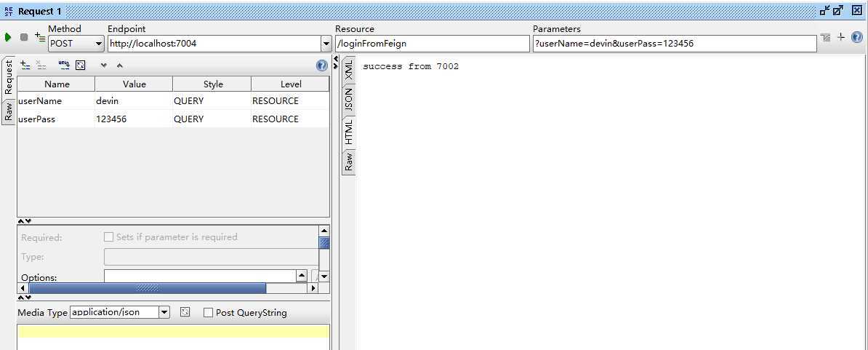Click up arrow of details vertical scrollbar

[x=324, y=231]
